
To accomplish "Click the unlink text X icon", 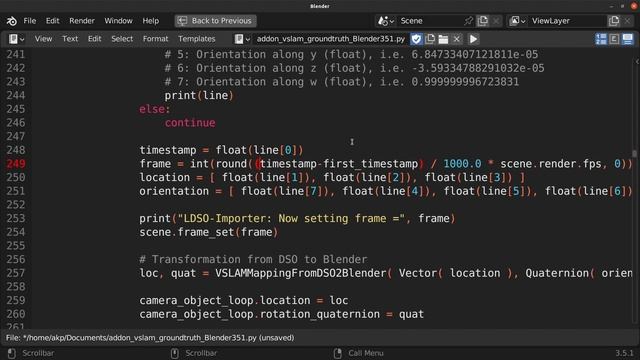I will pyautogui.click(x=456, y=39).
